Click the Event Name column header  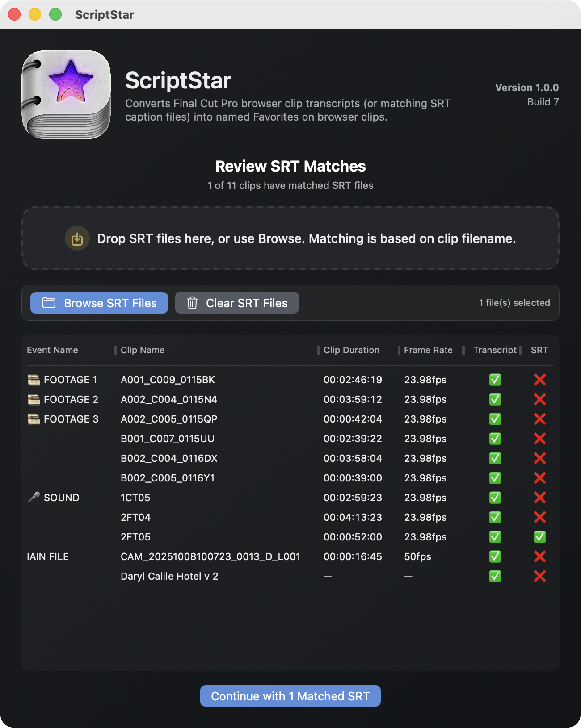click(x=52, y=350)
